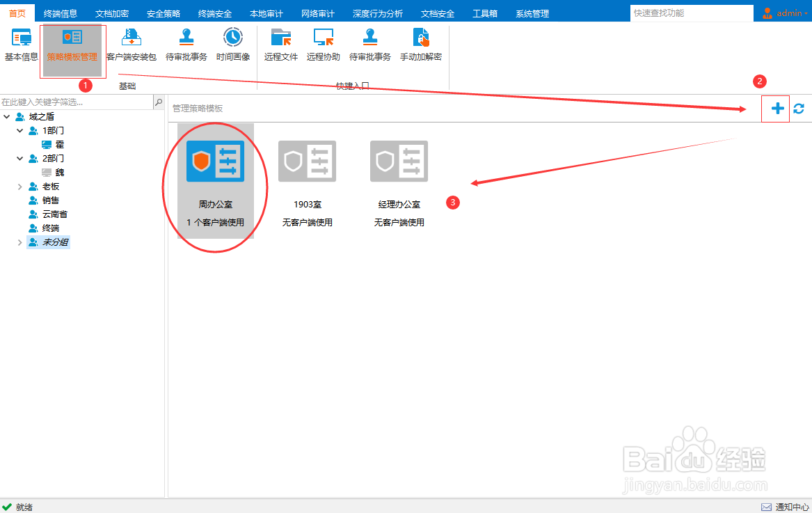
Task: Switch to the 工具箱 tab
Action: pos(485,13)
